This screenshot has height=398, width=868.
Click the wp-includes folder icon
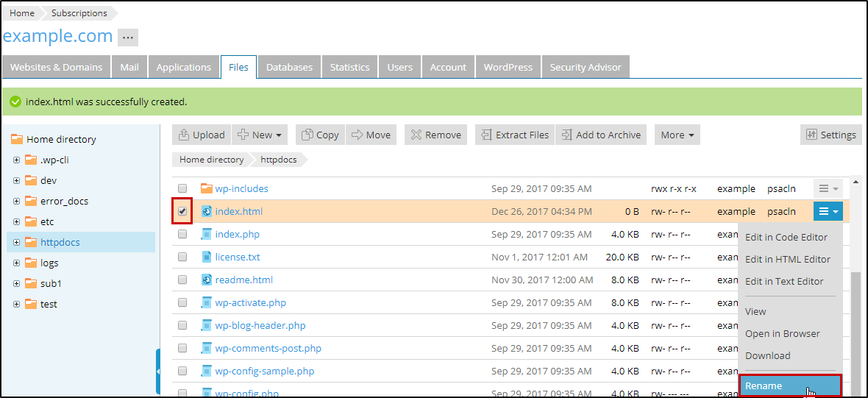tap(207, 188)
